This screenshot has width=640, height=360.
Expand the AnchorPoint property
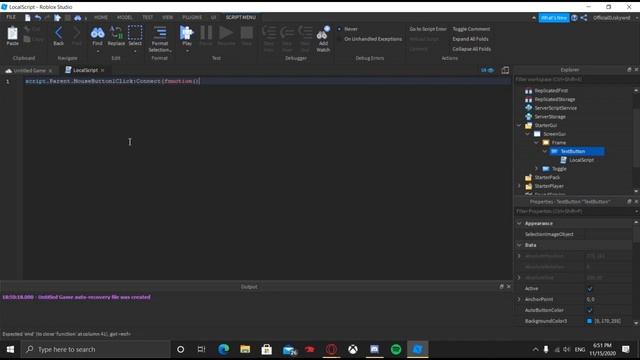(519, 299)
